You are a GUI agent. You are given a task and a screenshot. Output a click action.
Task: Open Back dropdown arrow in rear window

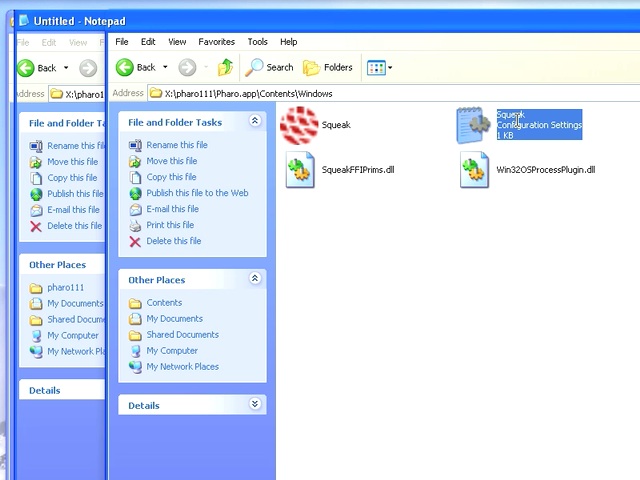click(66, 68)
